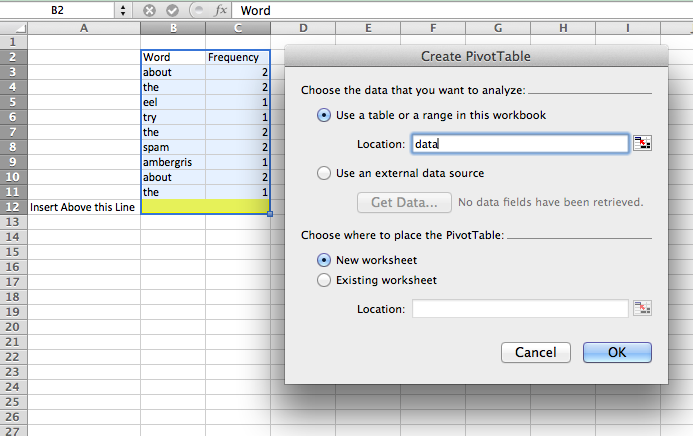Open the Name Box stepper arrows

[x=123, y=10]
